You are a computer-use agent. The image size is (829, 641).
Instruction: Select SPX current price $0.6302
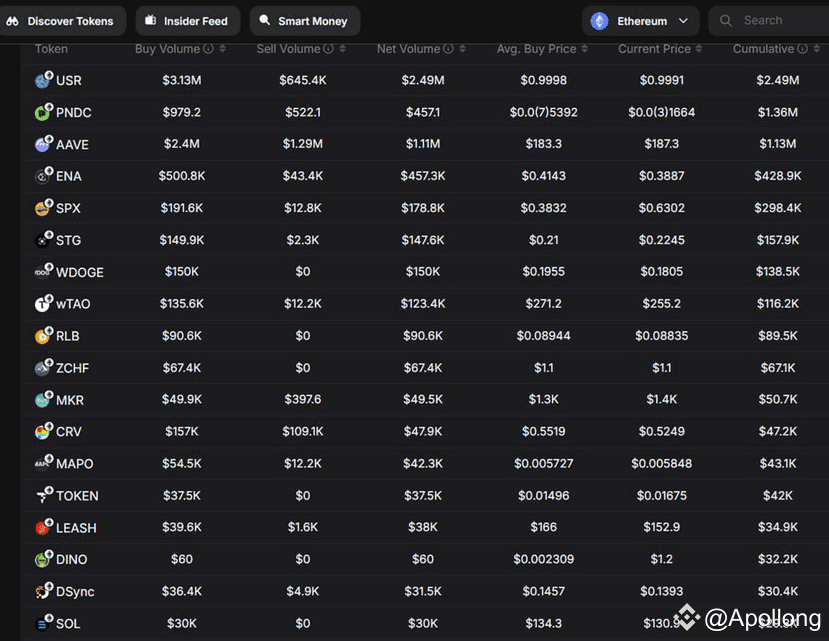pyautogui.click(x=661, y=208)
